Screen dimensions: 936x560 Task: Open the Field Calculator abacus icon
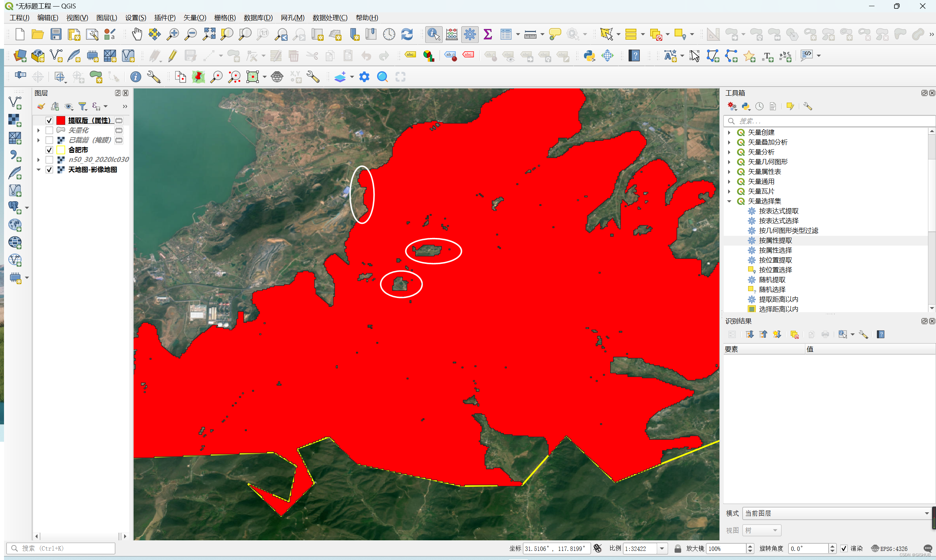451,34
